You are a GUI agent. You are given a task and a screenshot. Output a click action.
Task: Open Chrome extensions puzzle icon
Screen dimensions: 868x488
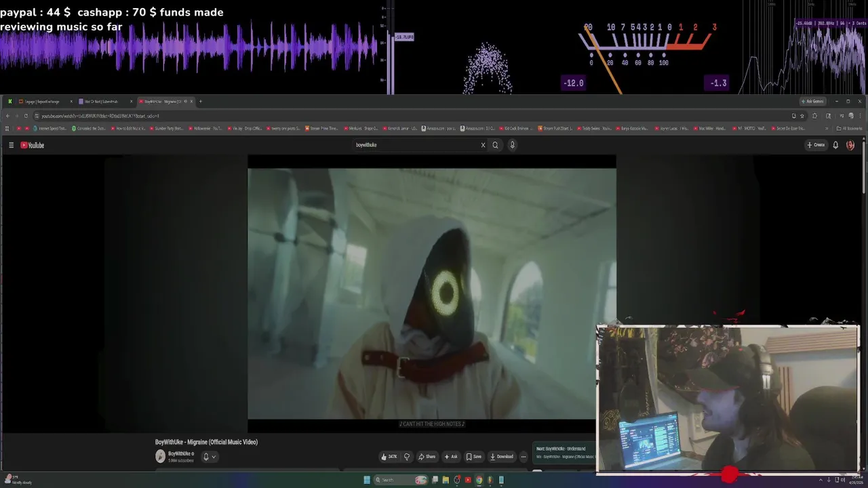815,116
